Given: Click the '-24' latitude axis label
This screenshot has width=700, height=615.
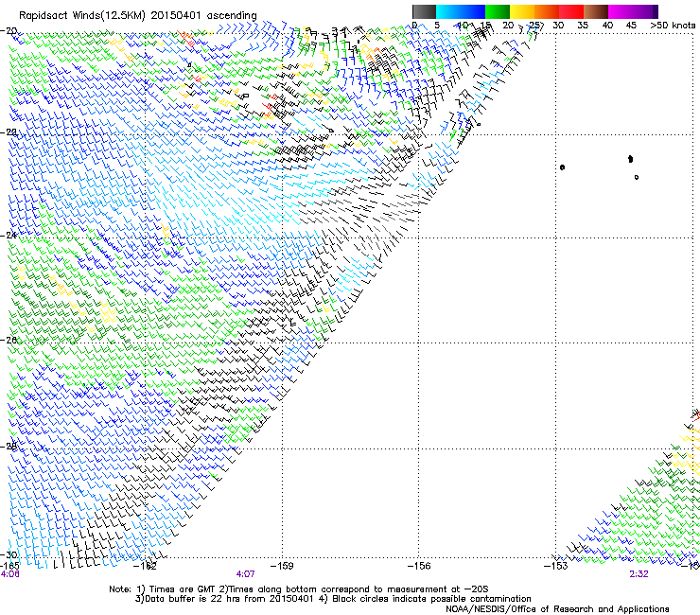Looking at the screenshot, I should pos(9,235).
